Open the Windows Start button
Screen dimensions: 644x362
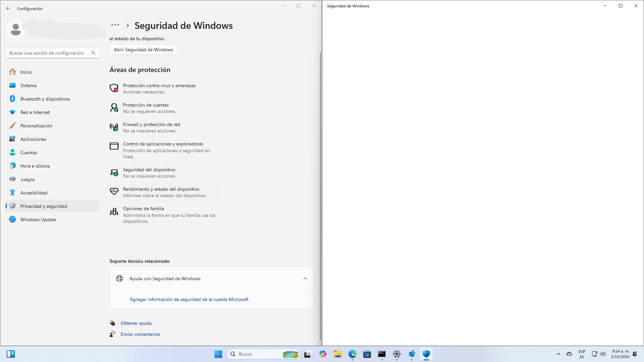pos(218,354)
